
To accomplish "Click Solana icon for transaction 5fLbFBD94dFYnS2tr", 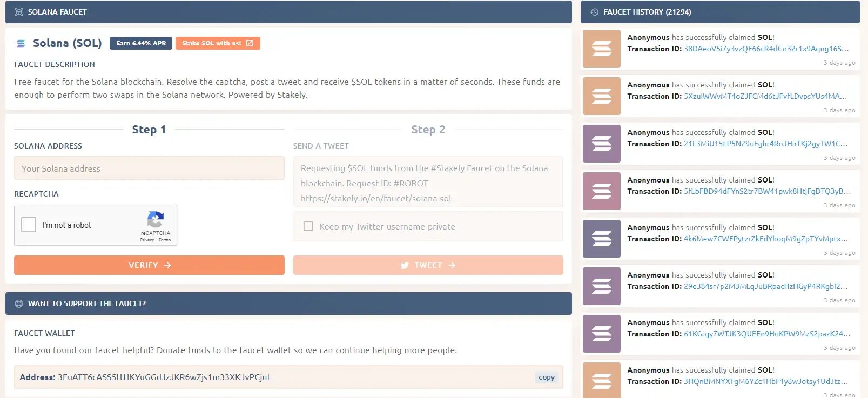I will pos(602,191).
